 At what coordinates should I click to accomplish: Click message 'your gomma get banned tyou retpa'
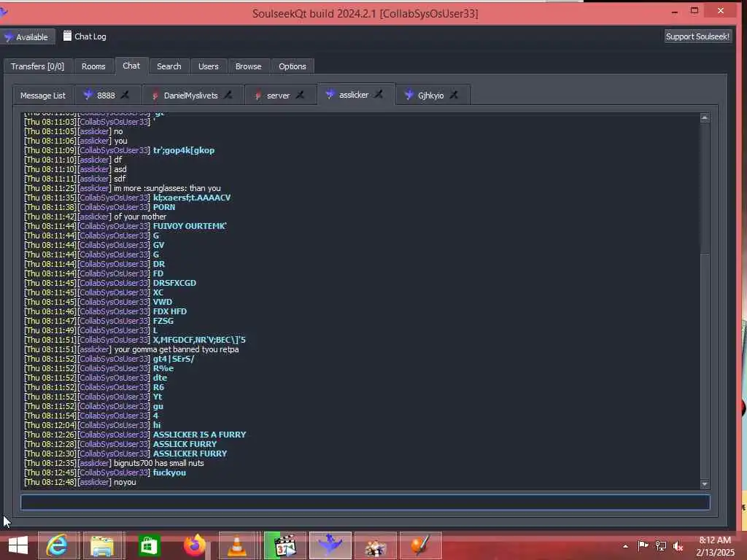click(x=177, y=349)
